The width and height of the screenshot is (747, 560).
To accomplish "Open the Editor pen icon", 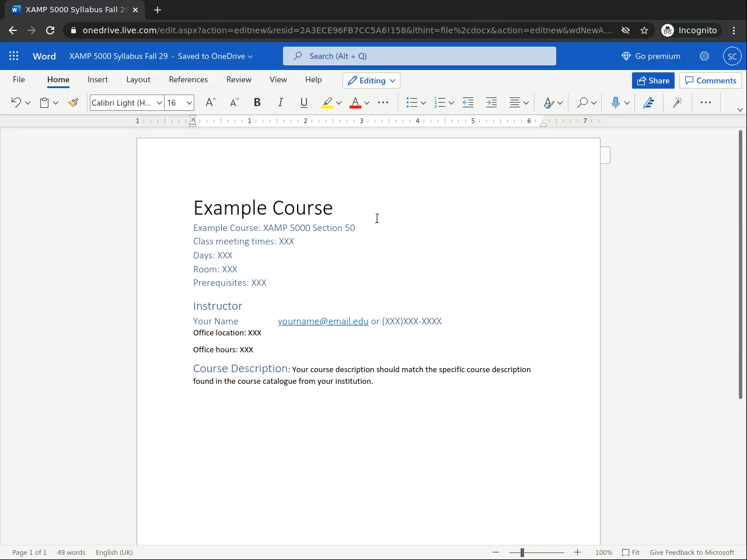I will [648, 103].
